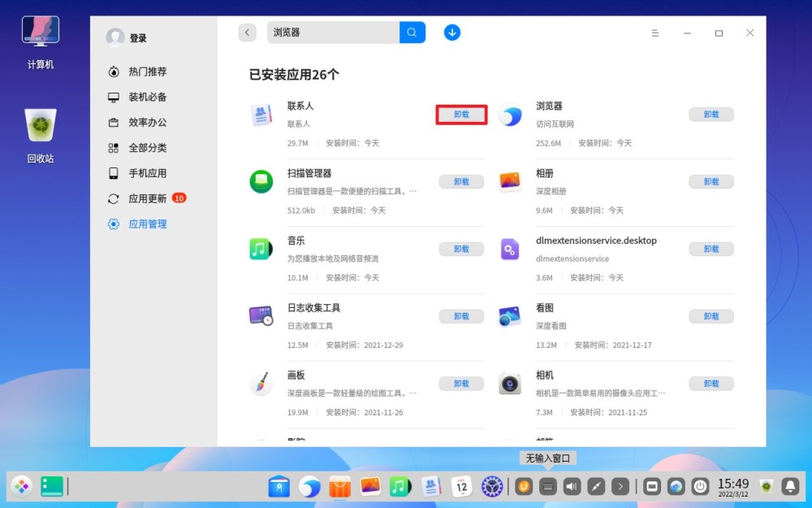
Task: Click the 扫描管理器 green app icon
Action: (x=261, y=181)
